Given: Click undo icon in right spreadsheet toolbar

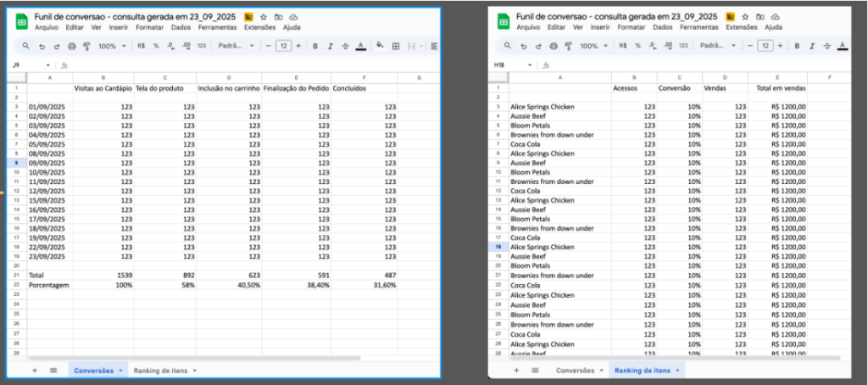Looking at the screenshot, I should pyautogui.click(x=523, y=46).
